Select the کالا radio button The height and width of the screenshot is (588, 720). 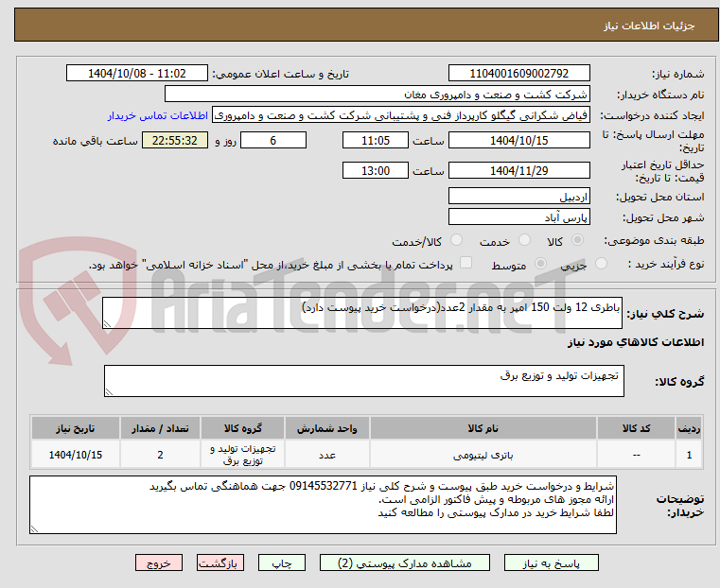(x=578, y=240)
